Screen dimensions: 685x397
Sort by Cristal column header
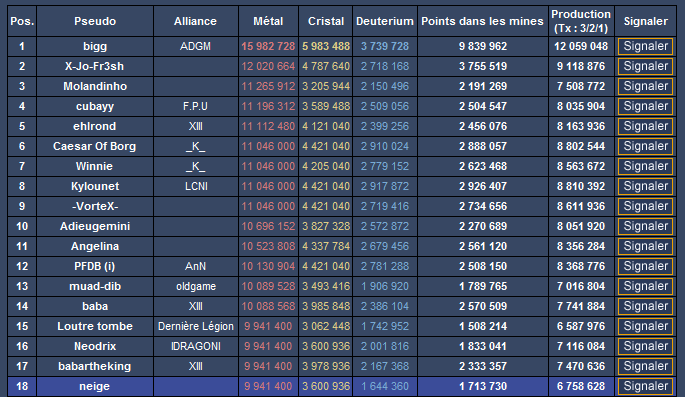pos(325,21)
